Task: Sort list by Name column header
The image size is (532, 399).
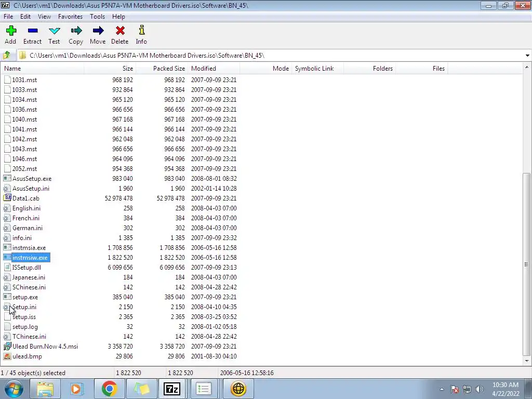Action: coord(42,68)
